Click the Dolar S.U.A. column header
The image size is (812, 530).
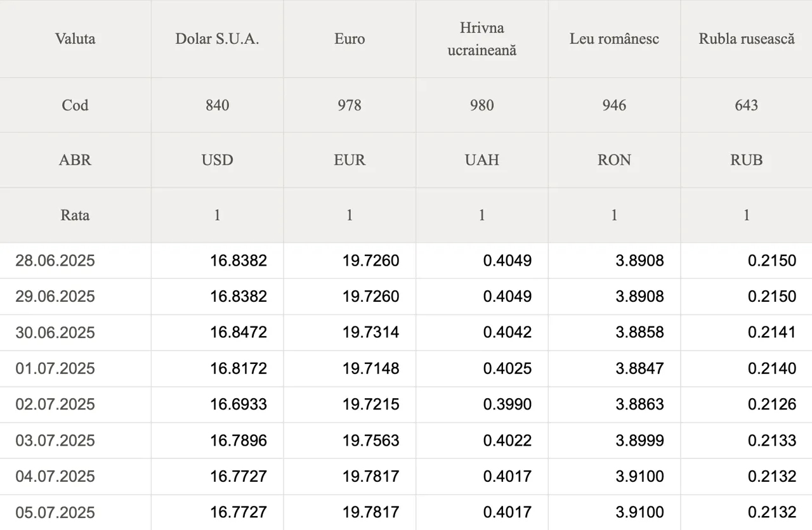tap(217, 39)
